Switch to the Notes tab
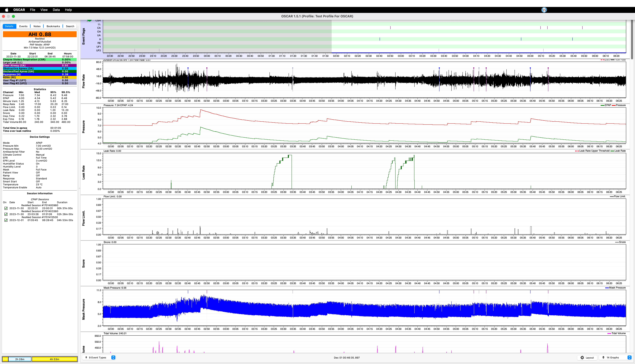The image size is (635, 364). point(37,26)
